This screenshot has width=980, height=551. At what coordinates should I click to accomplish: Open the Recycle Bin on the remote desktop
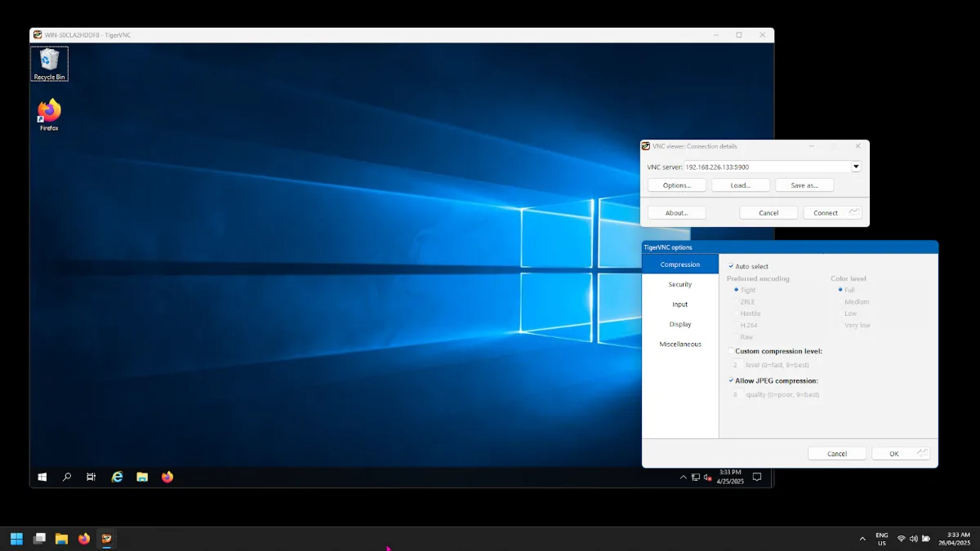(x=49, y=64)
